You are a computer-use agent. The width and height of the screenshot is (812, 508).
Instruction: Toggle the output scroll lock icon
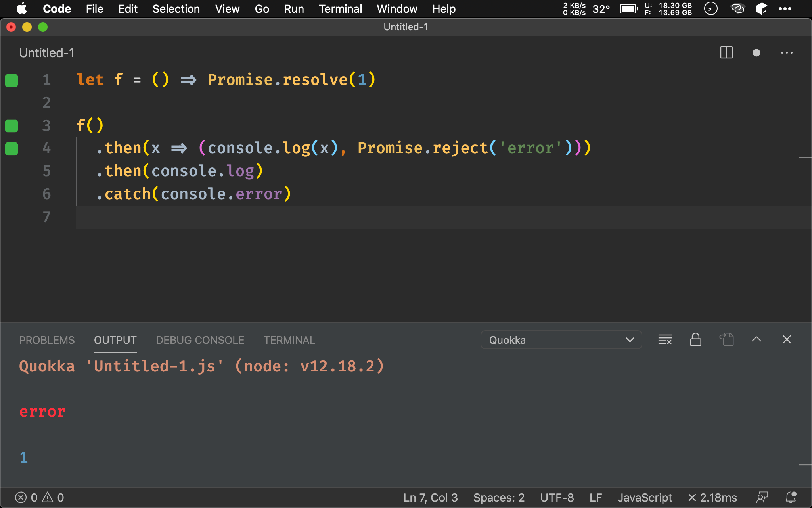click(695, 340)
